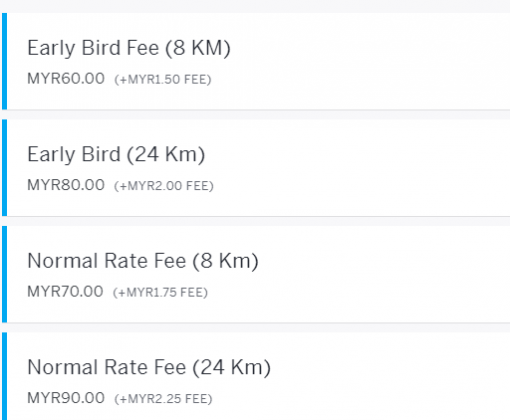Viewport: 510px width, 420px height.
Task: Click empty right area of Early Bird (24 Km) card
Action: pos(383,168)
